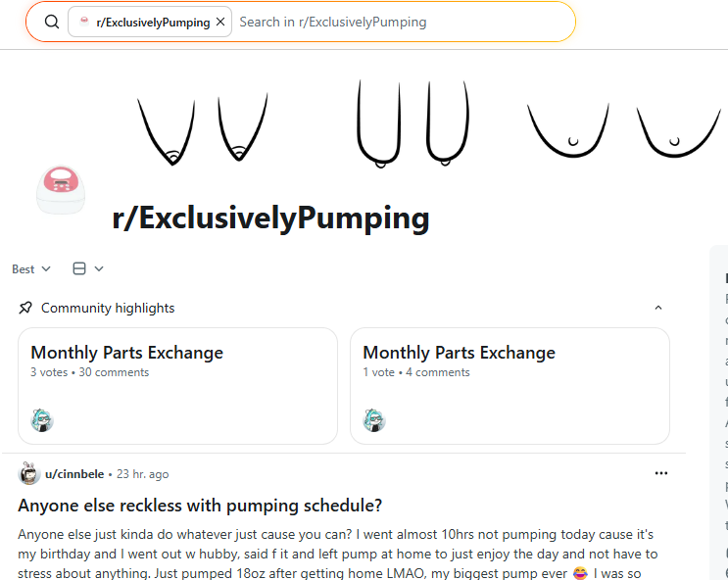Remove the r/ExclusivelyPumping search filter

coord(220,22)
